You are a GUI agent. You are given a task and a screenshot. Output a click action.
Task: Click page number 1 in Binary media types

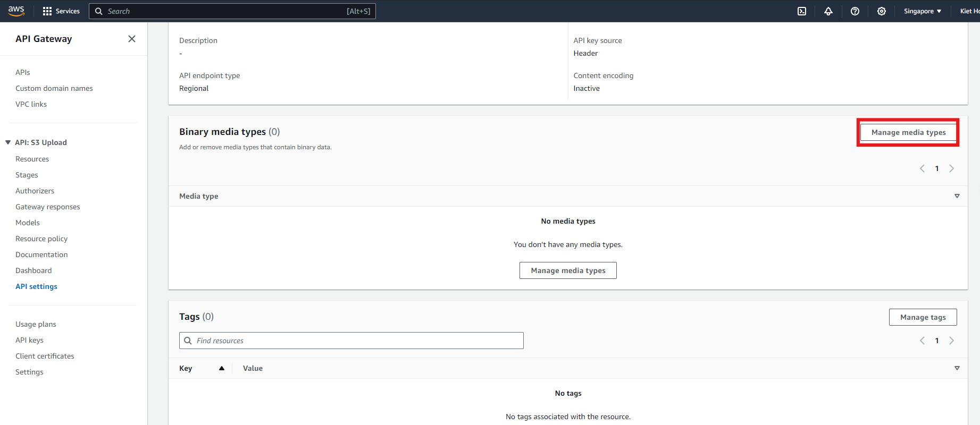(937, 168)
